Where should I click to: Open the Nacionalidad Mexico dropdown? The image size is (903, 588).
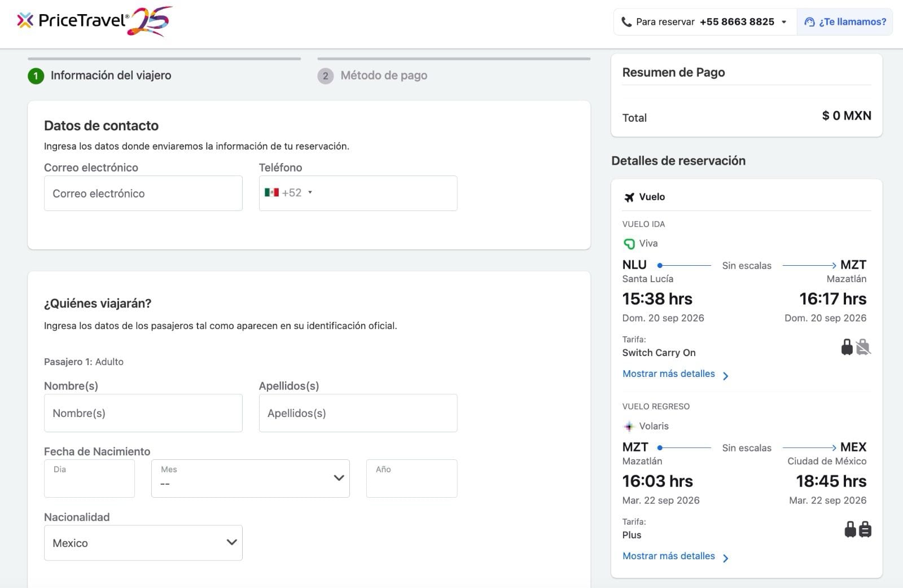tap(143, 543)
